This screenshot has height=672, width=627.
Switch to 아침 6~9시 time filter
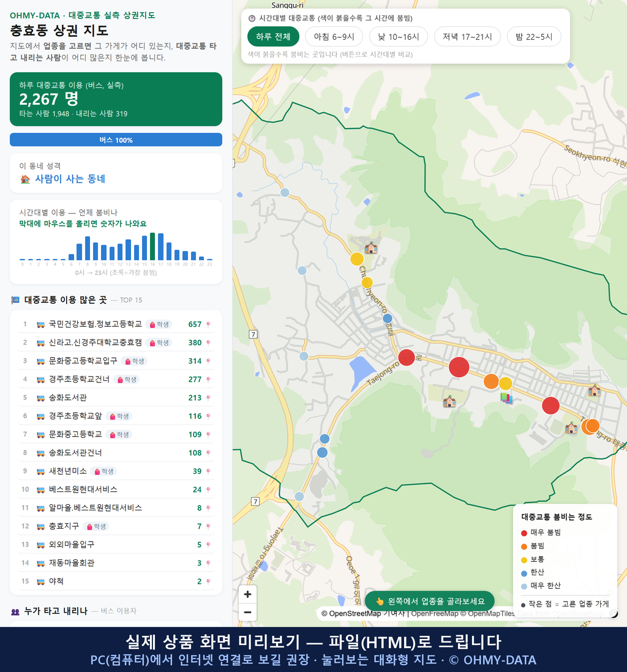(334, 37)
